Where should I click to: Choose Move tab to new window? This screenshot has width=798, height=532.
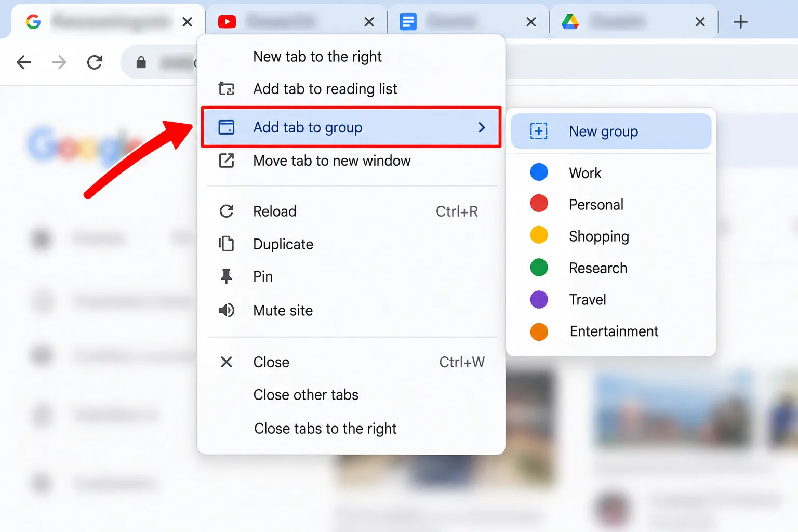click(332, 161)
